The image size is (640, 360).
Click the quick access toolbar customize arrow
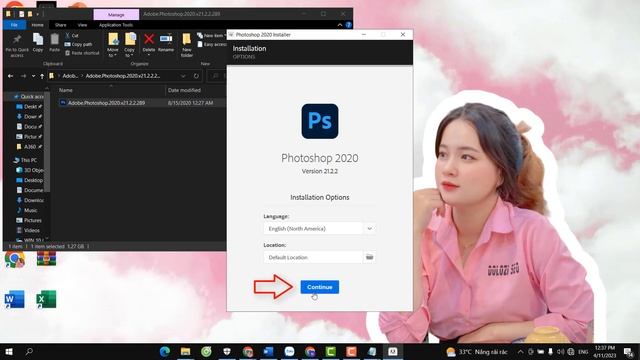pyautogui.click(x=38, y=14)
